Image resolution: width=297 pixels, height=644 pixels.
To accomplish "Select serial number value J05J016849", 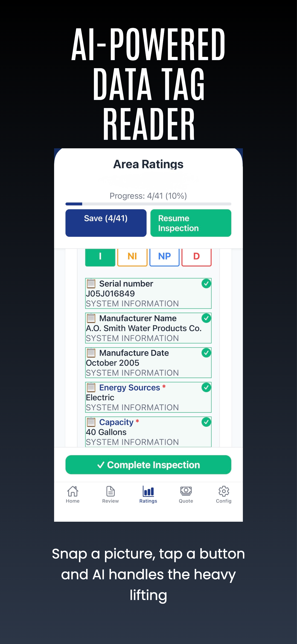I will click(x=110, y=293).
